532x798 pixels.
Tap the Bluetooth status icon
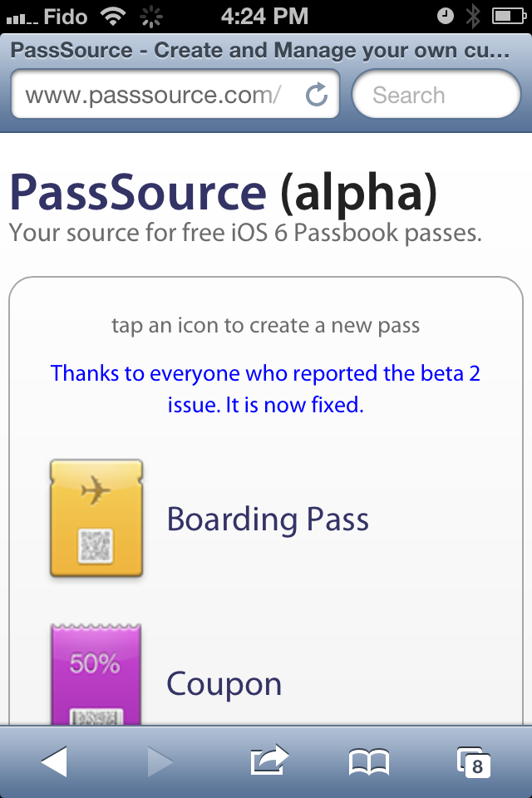coord(473,15)
